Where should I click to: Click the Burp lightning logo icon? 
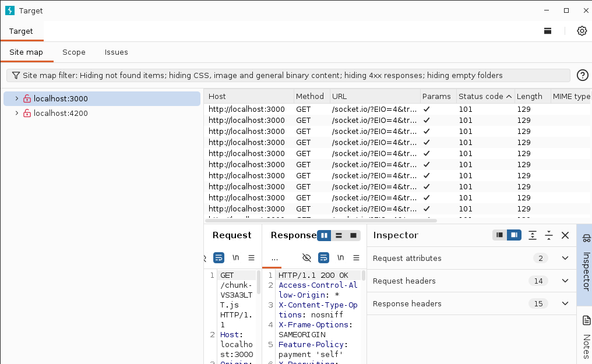coord(10,10)
